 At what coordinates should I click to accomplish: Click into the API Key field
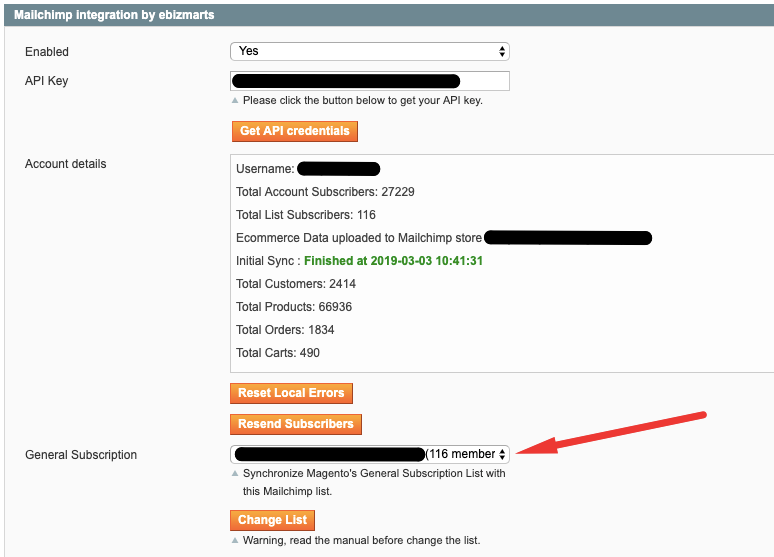click(x=370, y=81)
